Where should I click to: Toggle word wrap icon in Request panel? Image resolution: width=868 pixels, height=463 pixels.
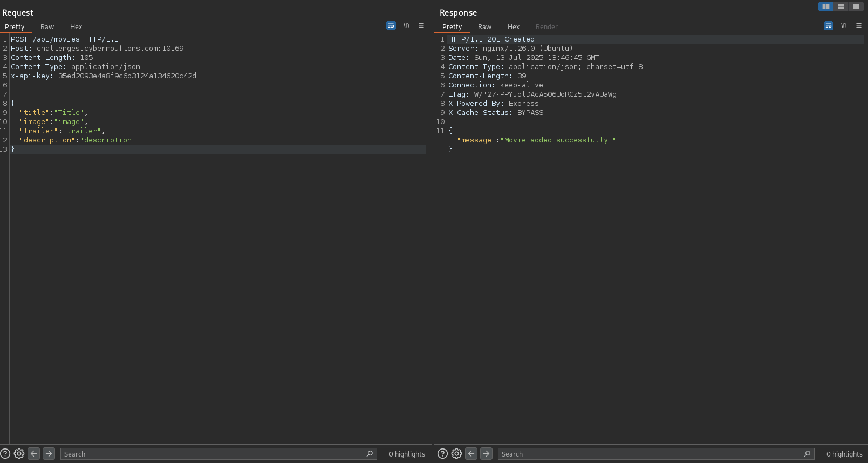(391, 25)
